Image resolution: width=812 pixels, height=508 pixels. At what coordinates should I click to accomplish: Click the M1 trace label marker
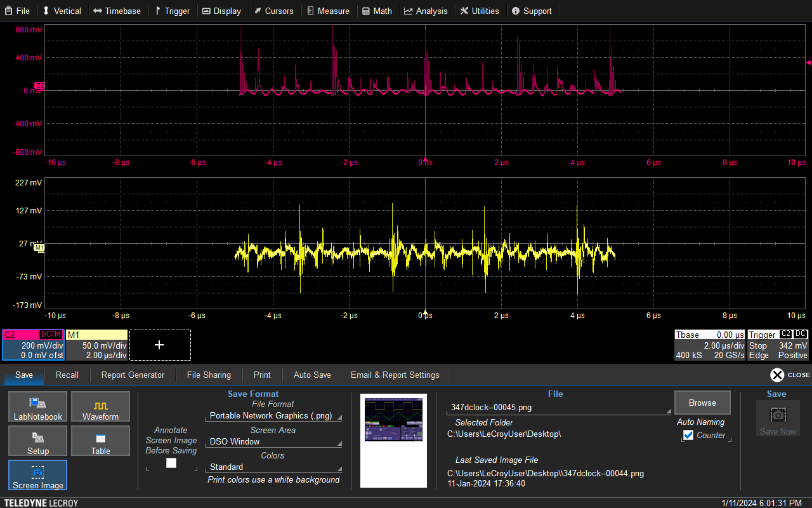tap(38, 247)
